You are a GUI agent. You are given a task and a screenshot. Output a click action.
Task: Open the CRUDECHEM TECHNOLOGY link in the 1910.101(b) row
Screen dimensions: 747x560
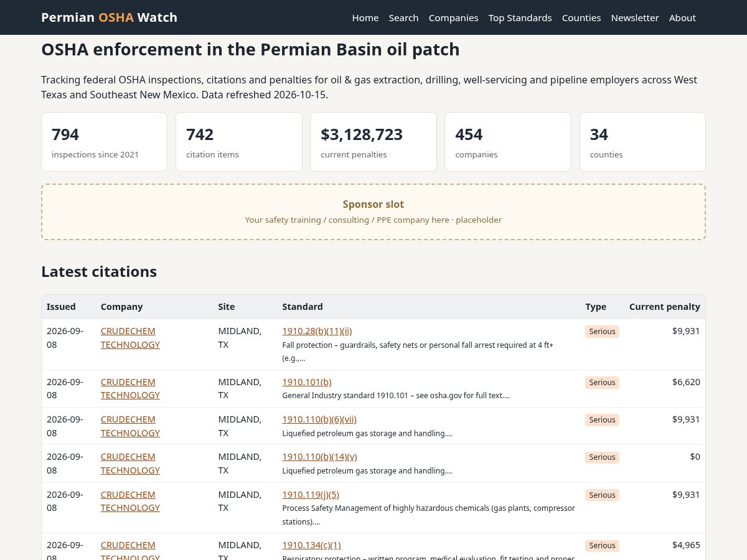click(130, 388)
